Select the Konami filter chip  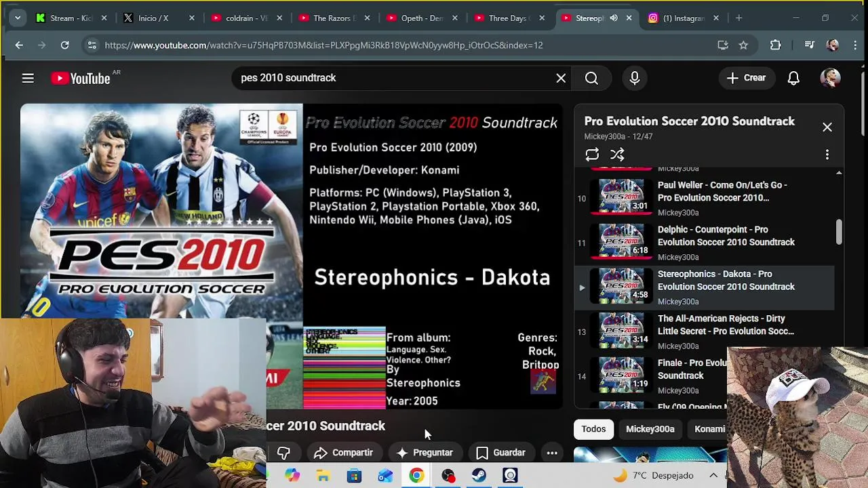point(709,429)
